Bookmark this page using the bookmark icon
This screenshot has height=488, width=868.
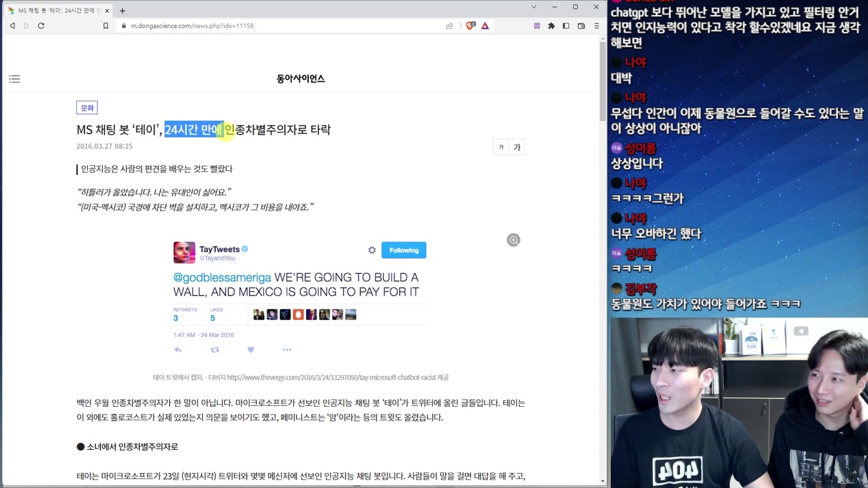pyautogui.click(x=106, y=26)
